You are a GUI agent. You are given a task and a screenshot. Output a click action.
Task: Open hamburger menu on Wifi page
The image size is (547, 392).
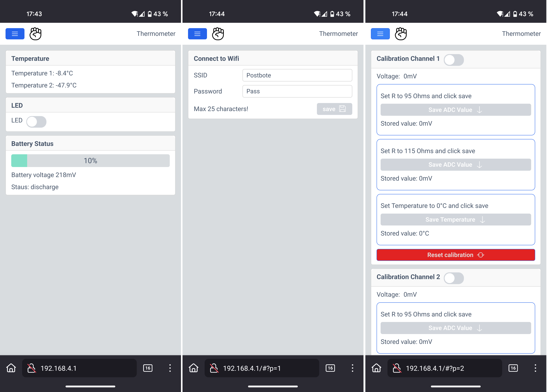pyautogui.click(x=197, y=34)
